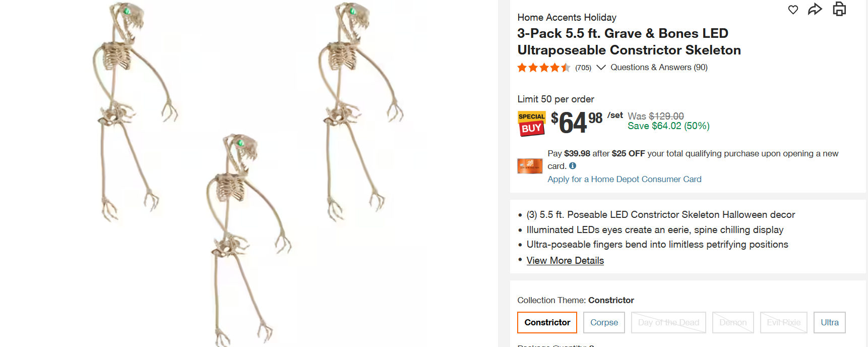Click the (705) review count
The height and width of the screenshot is (347, 868).
coord(583,68)
